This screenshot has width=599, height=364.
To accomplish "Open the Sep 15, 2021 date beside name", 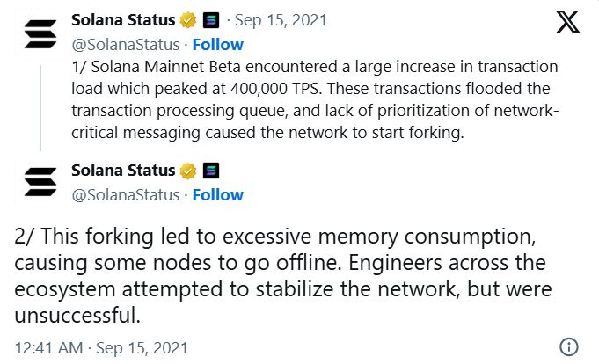I will click(281, 20).
